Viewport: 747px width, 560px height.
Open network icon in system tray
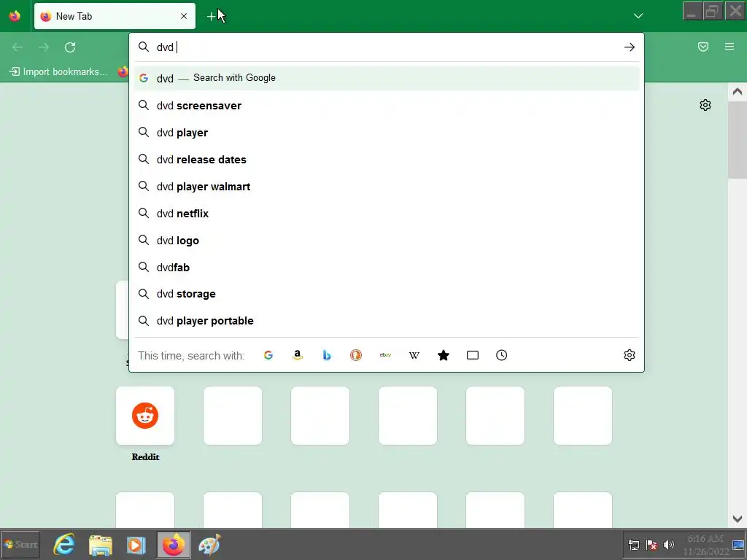click(634, 545)
